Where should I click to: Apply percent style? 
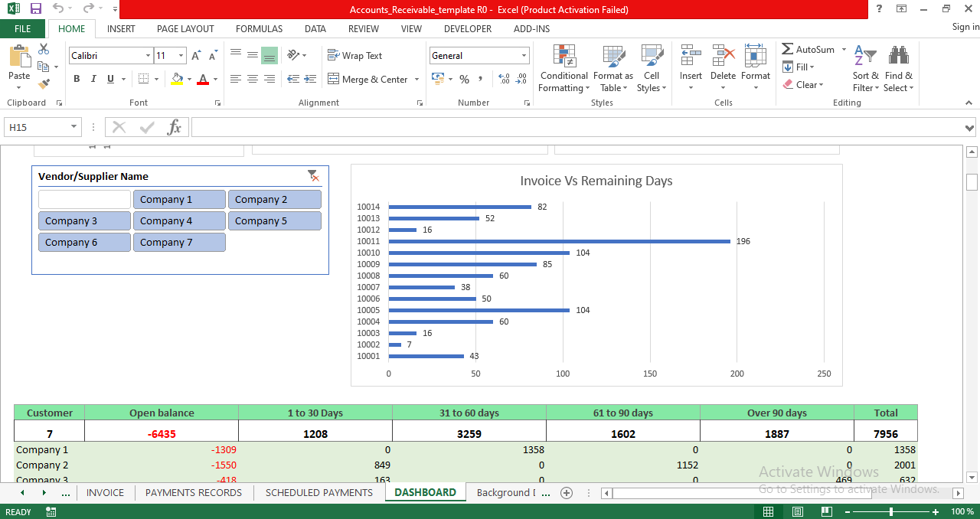click(464, 79)
